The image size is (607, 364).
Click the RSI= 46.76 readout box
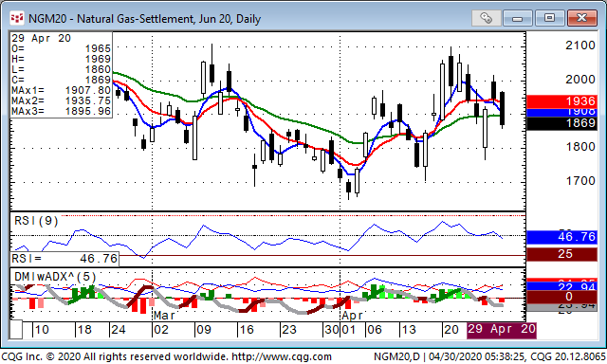(64, 259)
